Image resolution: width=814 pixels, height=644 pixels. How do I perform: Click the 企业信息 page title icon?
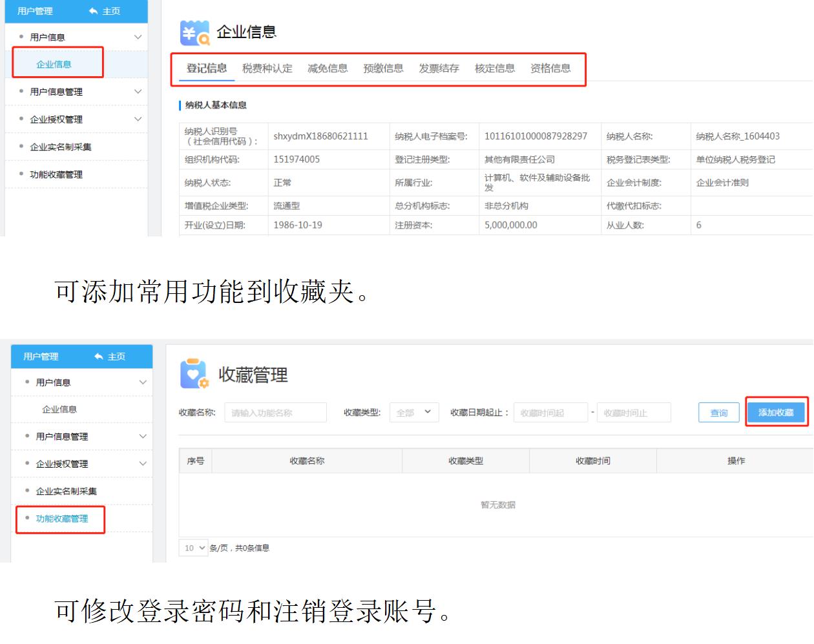click(194, 33)
